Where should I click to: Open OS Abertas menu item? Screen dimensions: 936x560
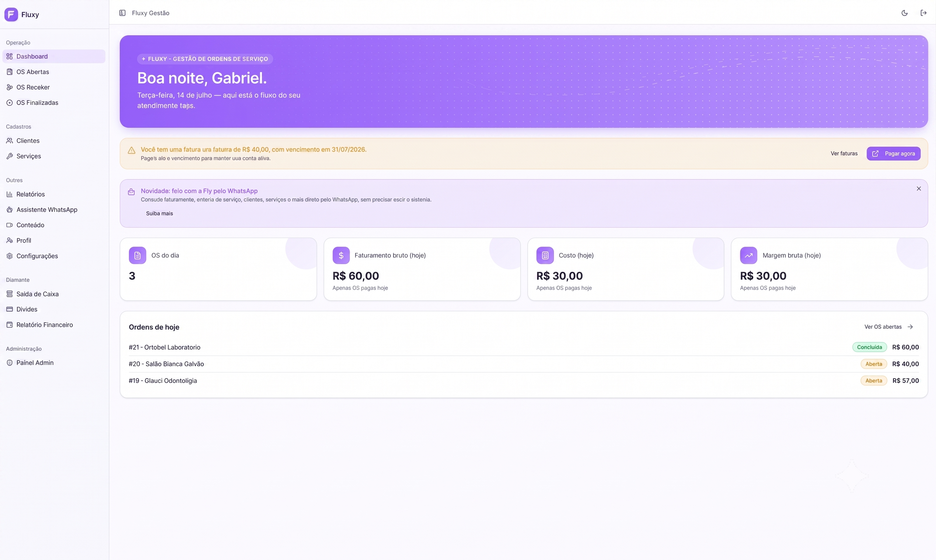pos(54,72)
